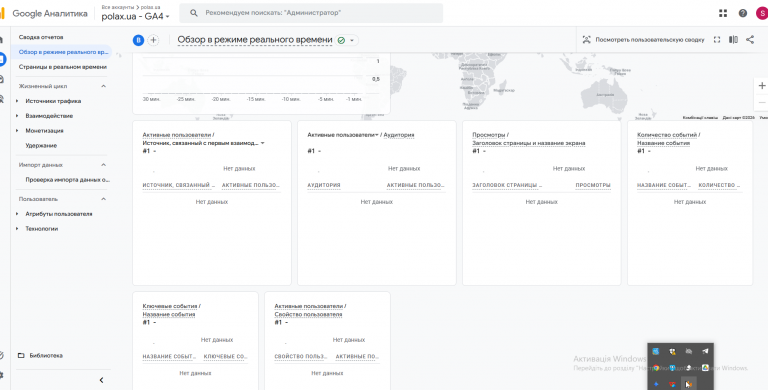Image resolution: width=768 pixels, height=390 pixels.
Task: Expand Источники трафика tree item
Action: click(x=17, y=101)
